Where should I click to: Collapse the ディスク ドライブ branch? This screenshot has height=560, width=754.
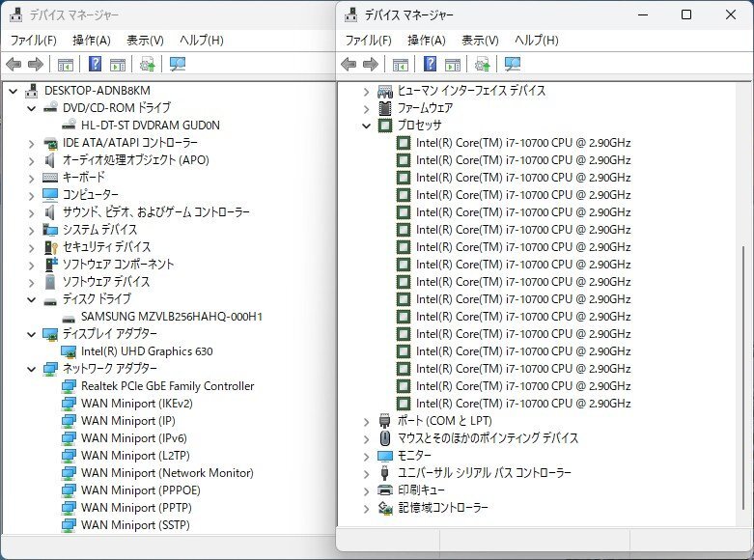click(32, 299)
